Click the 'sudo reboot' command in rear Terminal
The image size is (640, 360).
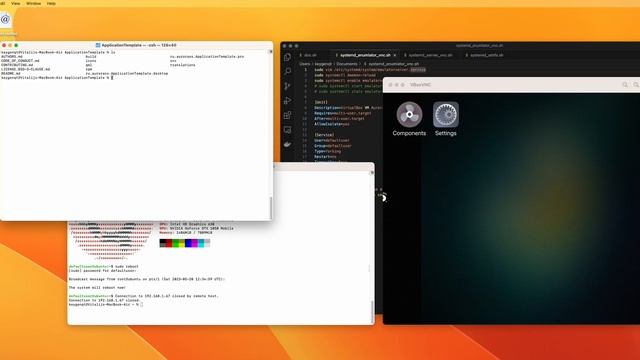pos(127,267)
